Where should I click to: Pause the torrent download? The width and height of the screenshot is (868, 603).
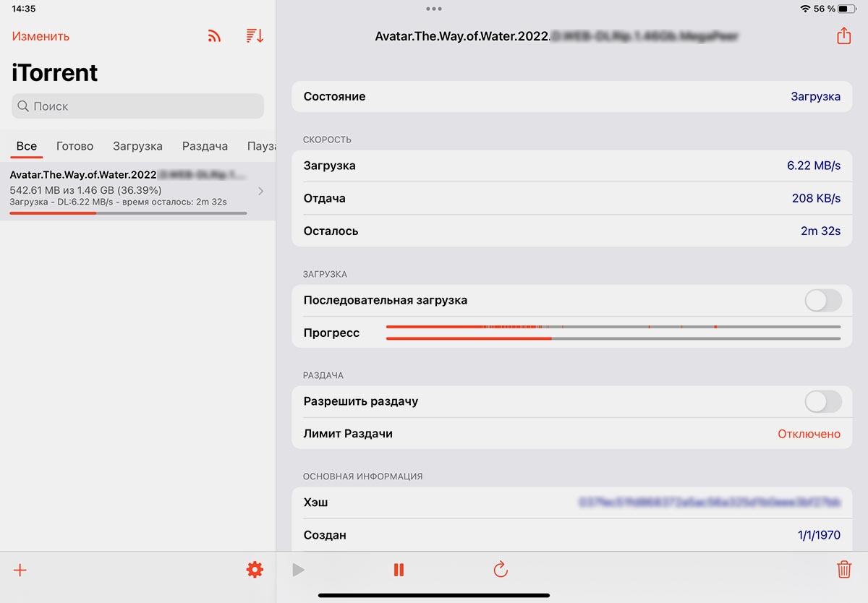399,570
